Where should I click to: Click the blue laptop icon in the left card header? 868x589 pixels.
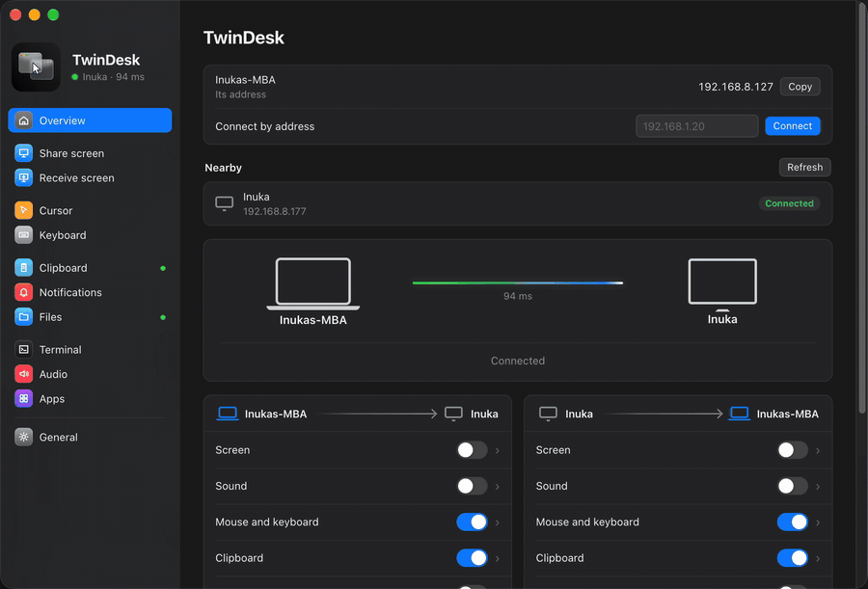pyautogui.click(x=228, y=414)
